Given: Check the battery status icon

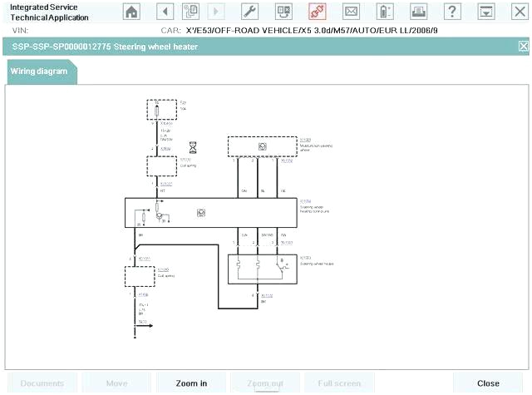Looking at the screenshot, I should point(384,12).
